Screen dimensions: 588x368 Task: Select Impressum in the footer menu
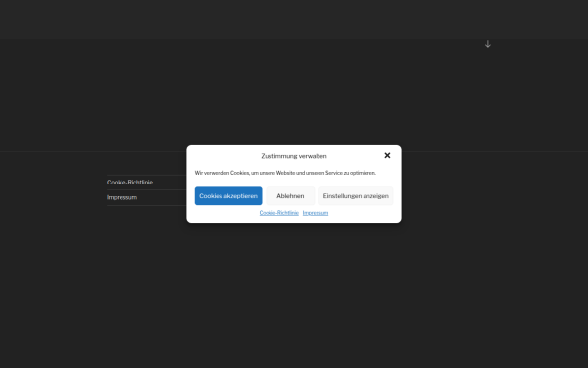click(x=122, y=197)
